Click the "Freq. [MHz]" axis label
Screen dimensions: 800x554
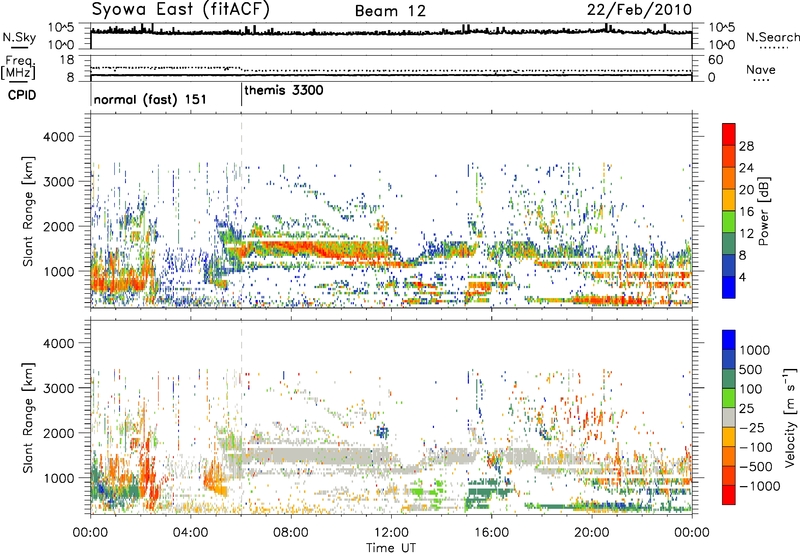pos(18,67)
